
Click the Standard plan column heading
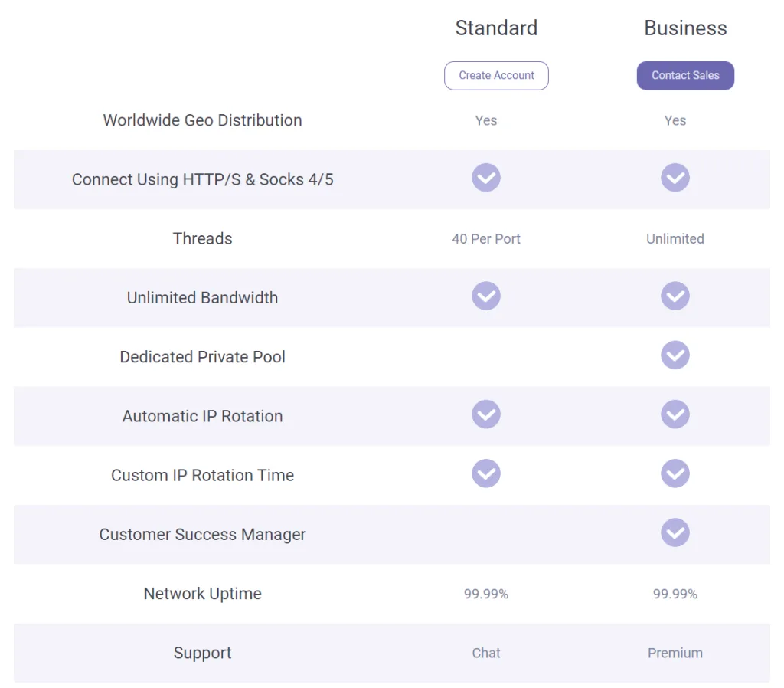pyautogui.click(x=496, y=28)
